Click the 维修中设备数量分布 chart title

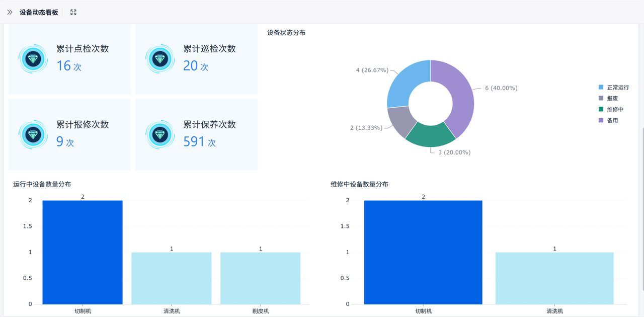pos(359,185)
